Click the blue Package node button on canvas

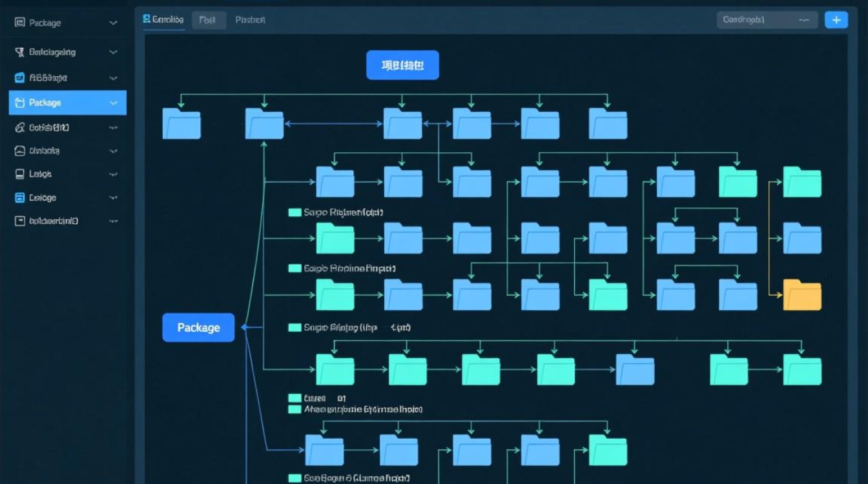click(198, 328)
